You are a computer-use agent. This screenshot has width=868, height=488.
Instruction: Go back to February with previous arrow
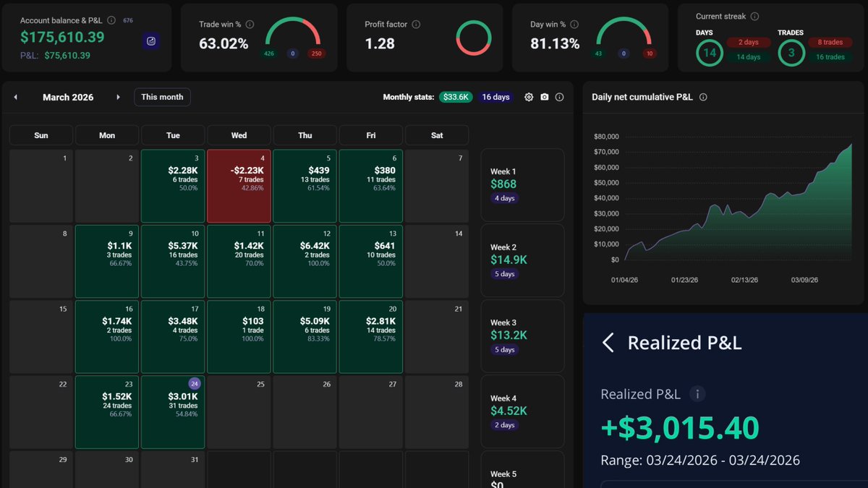click(x=14, y=96)
